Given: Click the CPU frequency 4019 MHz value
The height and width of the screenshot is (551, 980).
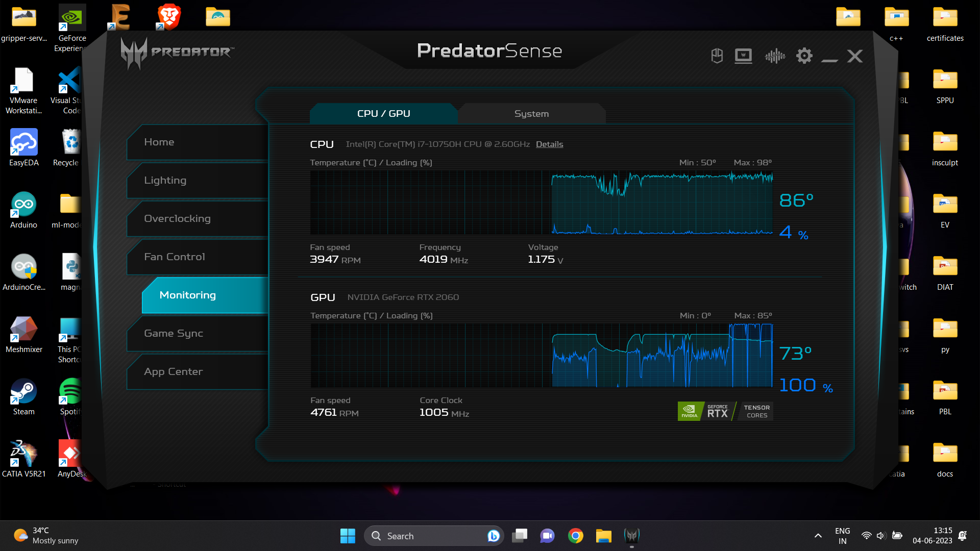Looking at the screenshot, I should (x=444, y=260).
